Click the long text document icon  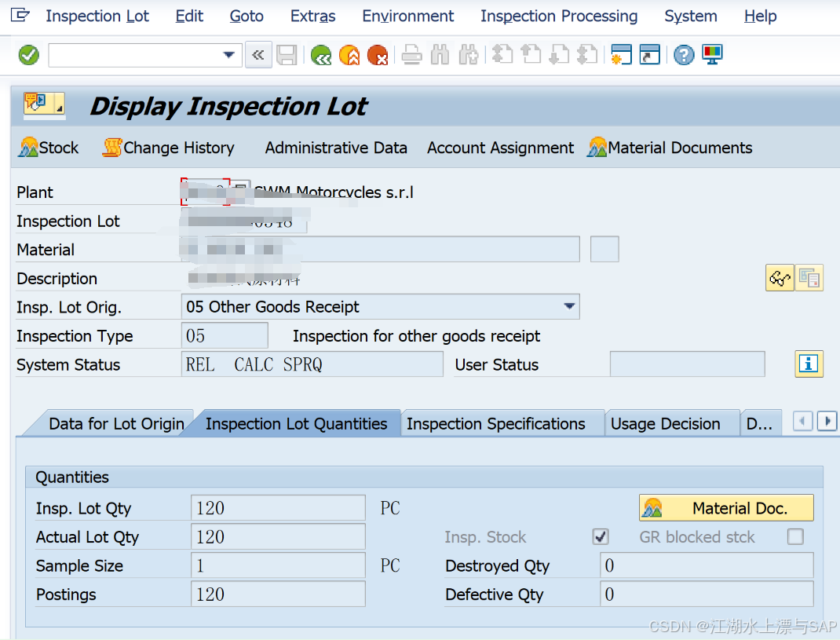click(809, 278)
